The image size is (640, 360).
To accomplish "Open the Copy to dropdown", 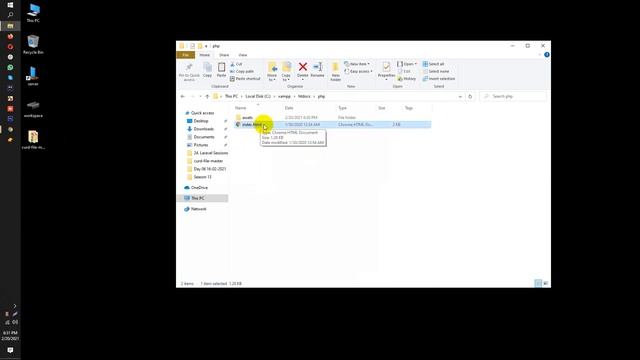I will click(x=286, y=78).
